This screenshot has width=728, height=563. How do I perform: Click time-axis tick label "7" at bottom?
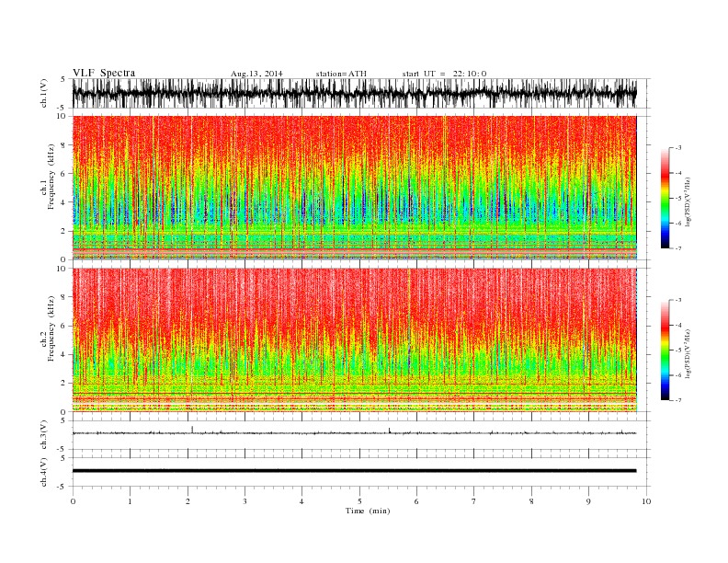tap(474, 501)
